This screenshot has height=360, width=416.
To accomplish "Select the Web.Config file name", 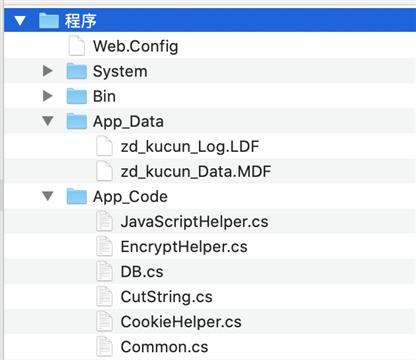I will click(x=135, y=46).
